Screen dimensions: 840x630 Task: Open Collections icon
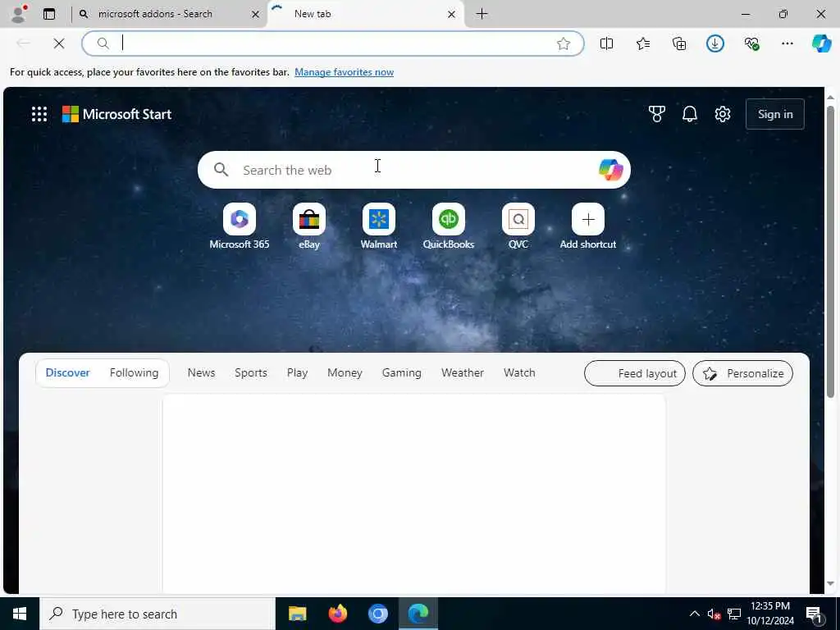click(x=679, y=43)
